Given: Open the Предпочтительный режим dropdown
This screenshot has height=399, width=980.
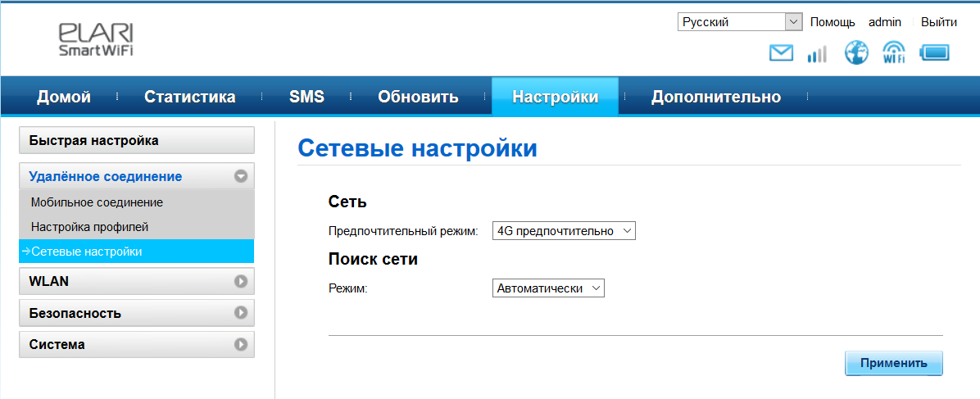Looking at the screenshot, I should tap(563, 231).
